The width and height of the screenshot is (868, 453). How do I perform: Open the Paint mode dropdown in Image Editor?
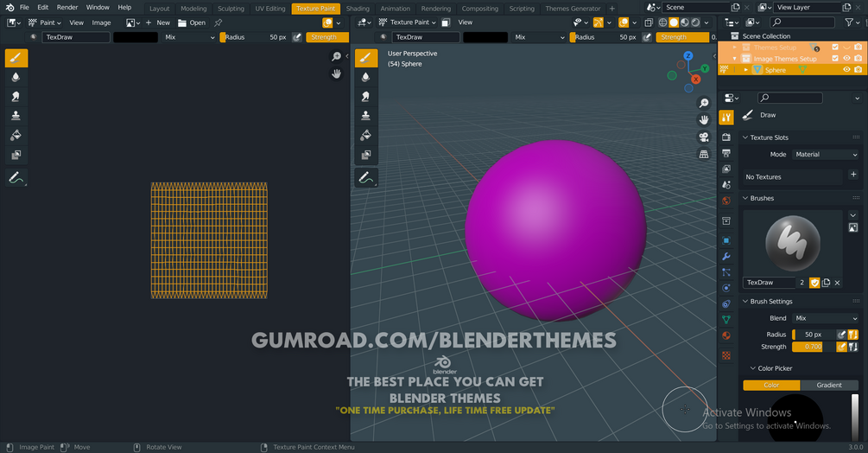(x=45, y=22)
